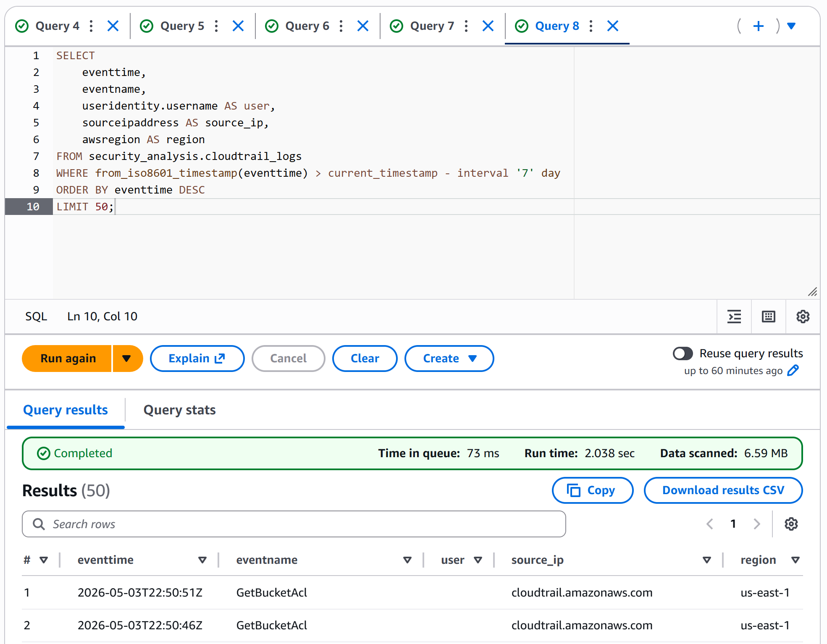Open keyboard shortcuts icon in editor bar

pyautogui.click(x=769, y=317)
